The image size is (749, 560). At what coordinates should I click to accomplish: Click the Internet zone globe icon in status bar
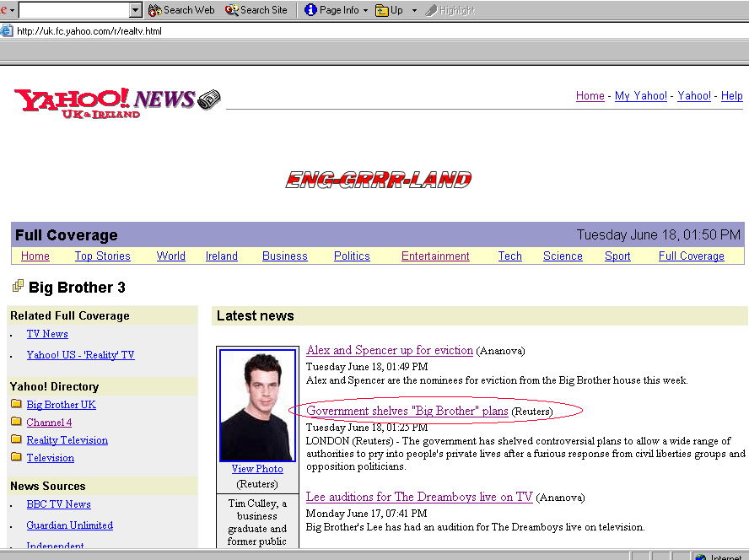click(x=701, y=557)
